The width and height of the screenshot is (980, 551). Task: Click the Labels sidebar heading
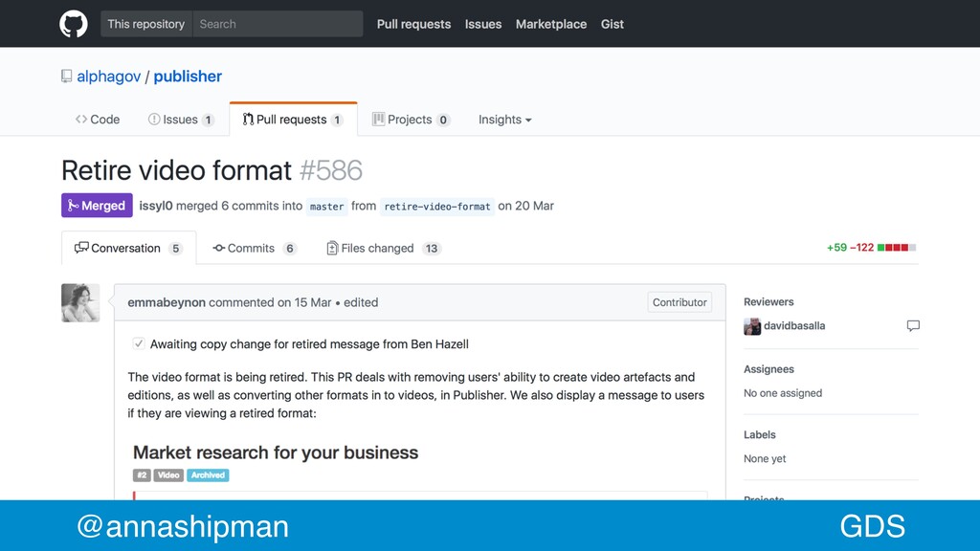point(759,435)
